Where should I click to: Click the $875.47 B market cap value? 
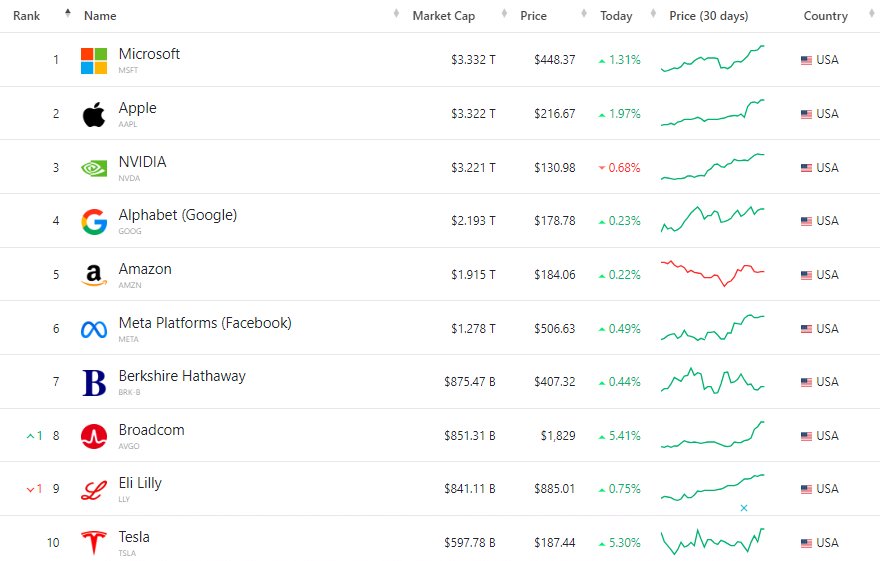click(470, 382)
